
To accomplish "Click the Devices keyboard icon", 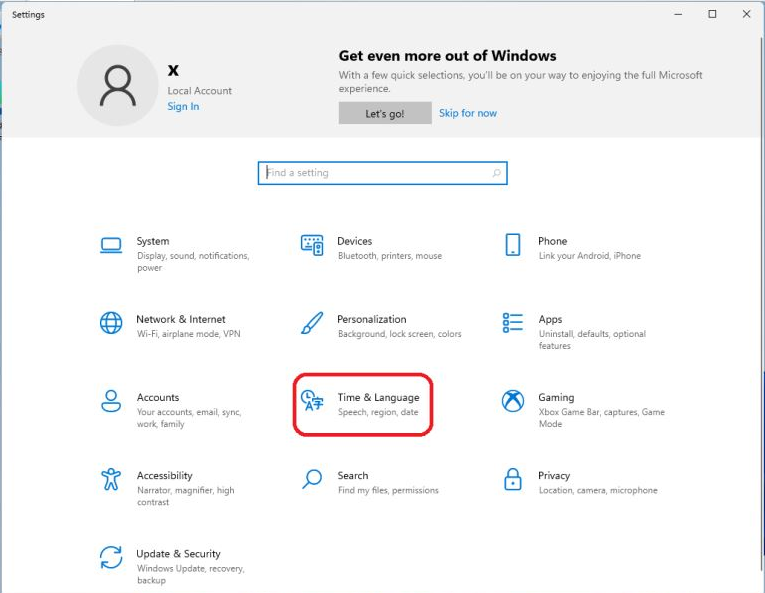I will tap(312, 245).
